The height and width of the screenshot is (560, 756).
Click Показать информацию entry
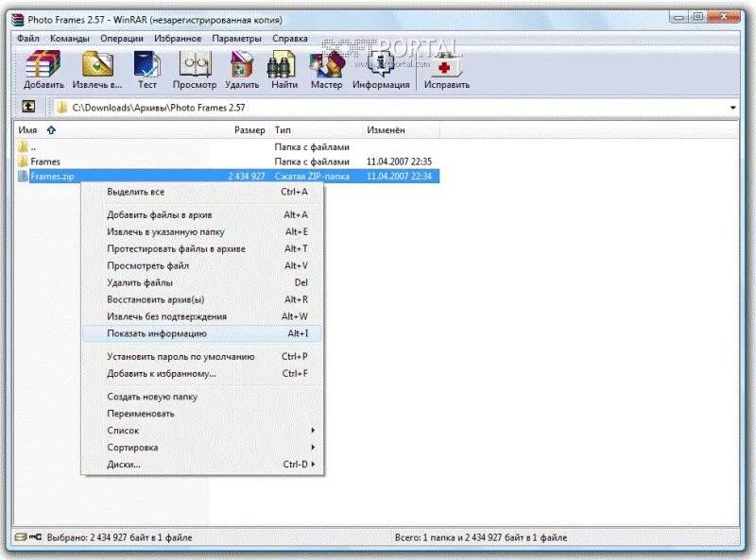(202, 333)
